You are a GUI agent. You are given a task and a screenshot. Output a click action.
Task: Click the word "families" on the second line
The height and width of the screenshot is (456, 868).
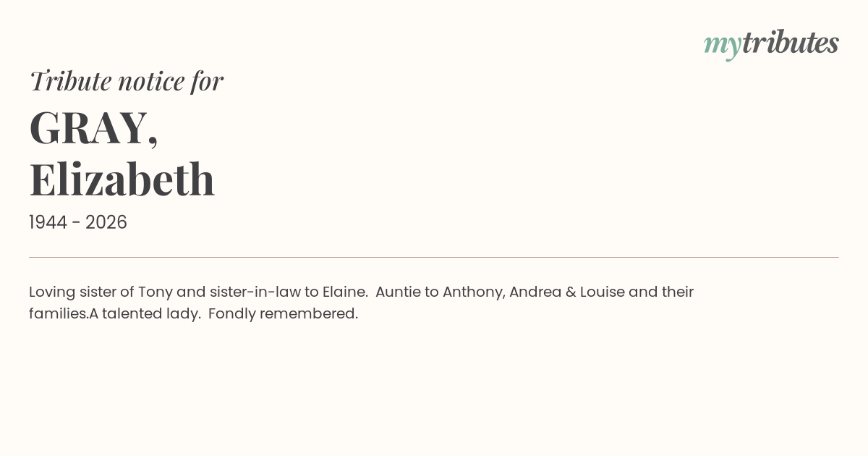pyautogui.click(x=58, y=314)
